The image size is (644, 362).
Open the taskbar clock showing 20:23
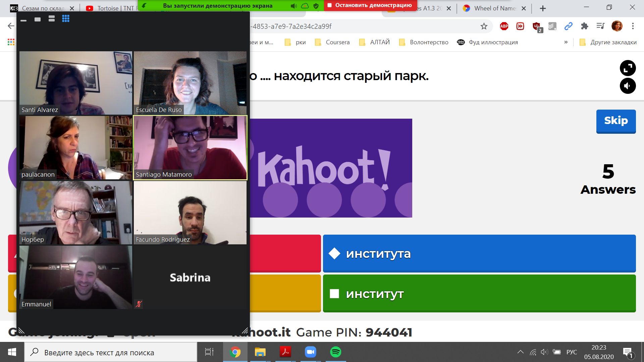(599, 352)
